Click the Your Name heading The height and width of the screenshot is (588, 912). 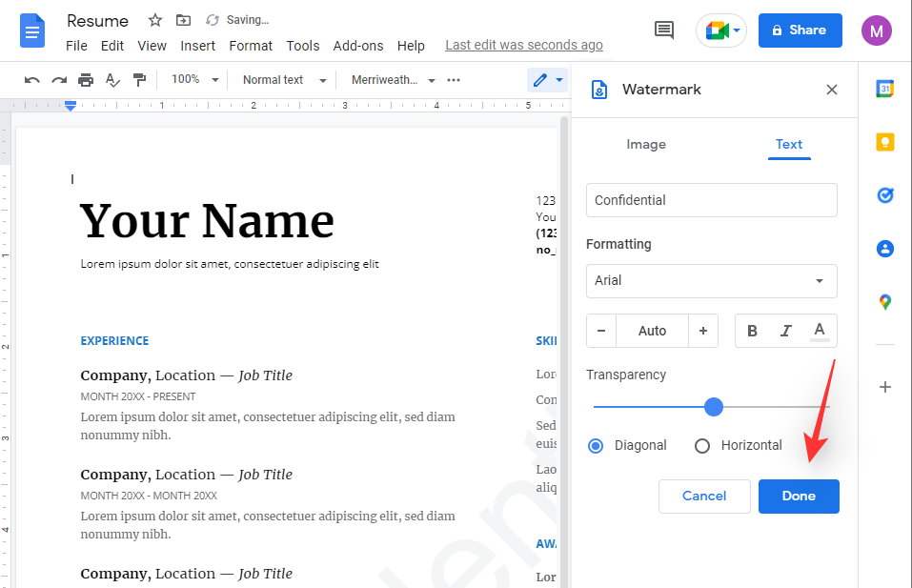click(x=207, y=221)
